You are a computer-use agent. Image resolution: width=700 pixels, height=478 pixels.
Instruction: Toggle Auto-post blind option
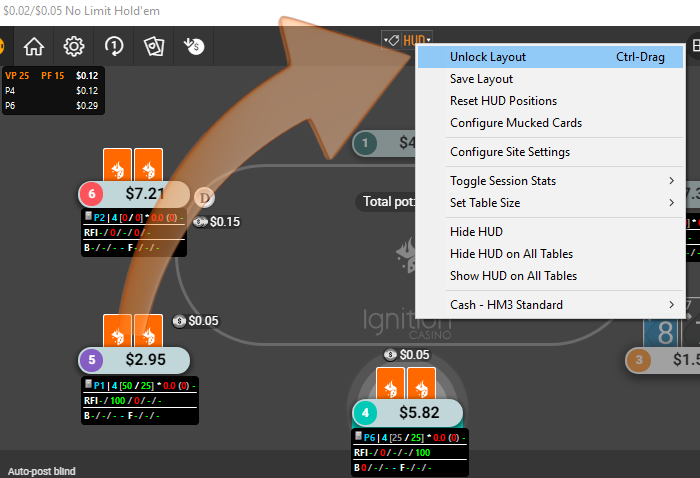click(42, 471)
